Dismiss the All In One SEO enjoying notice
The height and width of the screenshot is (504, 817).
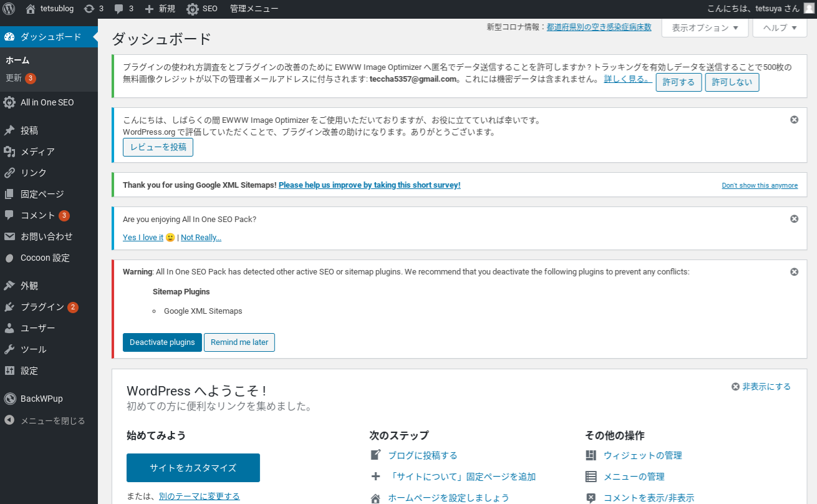click(794, 219)
